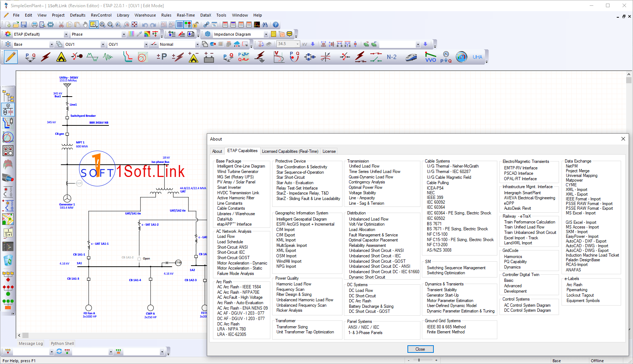
Task: Open the Message Log tab
Action: [x=31, y=343]
